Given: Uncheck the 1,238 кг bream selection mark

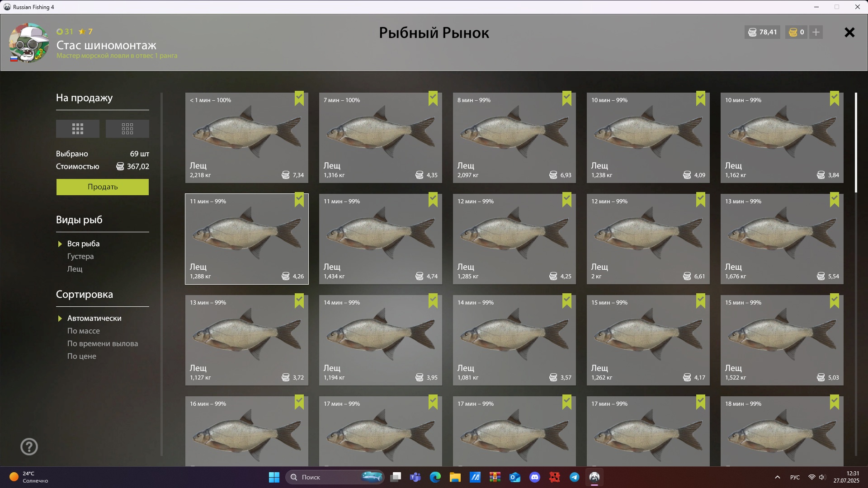Looking at the screenshot, I should pos(701,99).
